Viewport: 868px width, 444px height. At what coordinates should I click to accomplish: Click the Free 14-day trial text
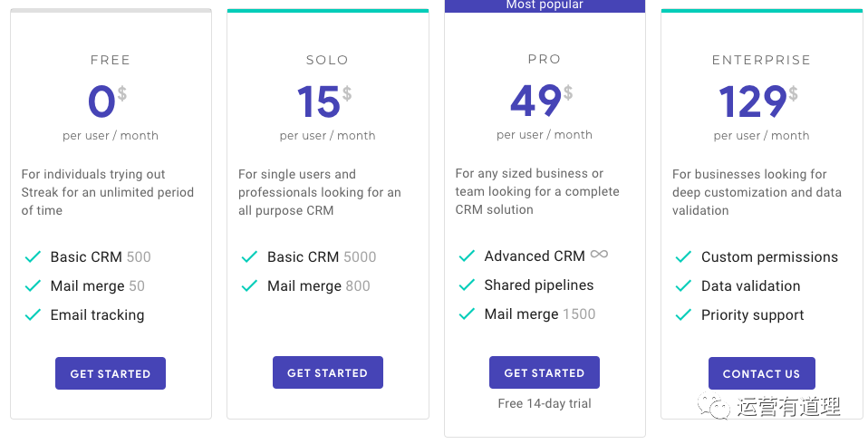pos(545,403)
